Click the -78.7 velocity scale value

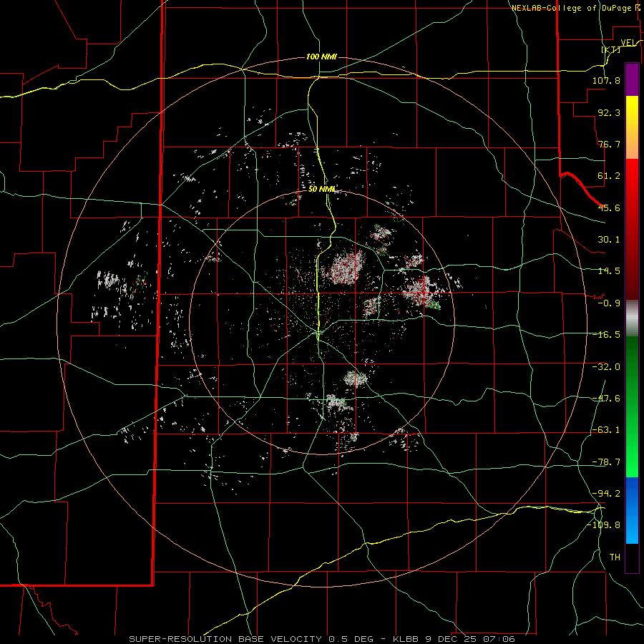click(x=606, y=462)
